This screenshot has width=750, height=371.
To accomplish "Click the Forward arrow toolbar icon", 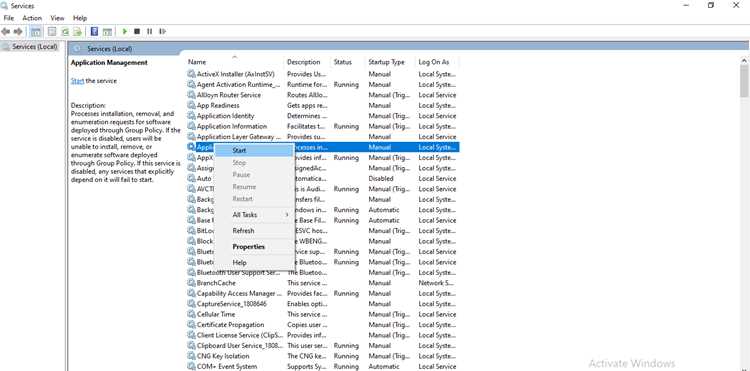I will [18, 31].
